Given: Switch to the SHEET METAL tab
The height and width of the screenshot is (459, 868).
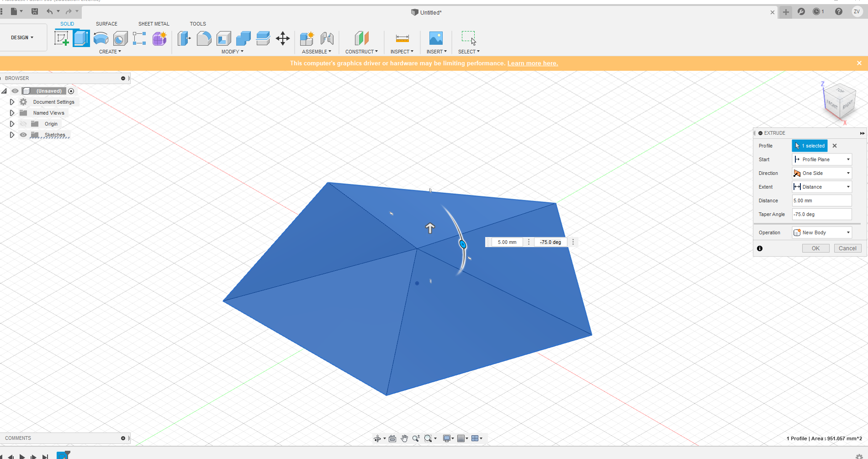Looking at the screenshot, I should (x=154, y=24).
